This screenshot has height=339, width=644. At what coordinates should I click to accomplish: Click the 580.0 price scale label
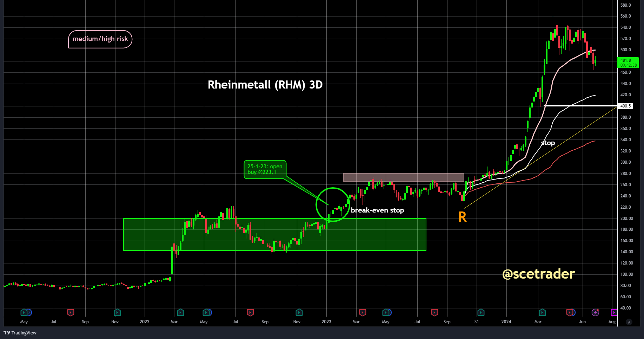pyautogui.click(x=625, y=5)
